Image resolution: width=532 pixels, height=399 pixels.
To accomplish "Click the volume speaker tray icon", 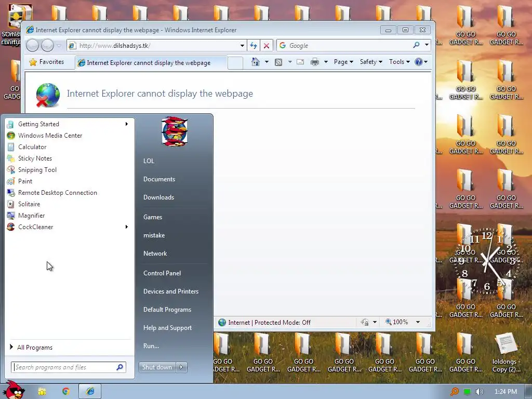I will pyautogui.click(x=479, y=392).
